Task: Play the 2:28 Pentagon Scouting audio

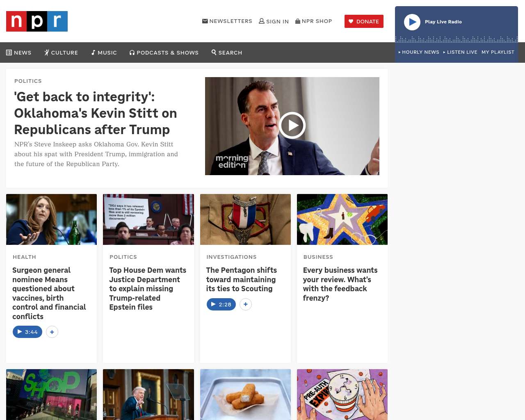Action: click(221, 304)
